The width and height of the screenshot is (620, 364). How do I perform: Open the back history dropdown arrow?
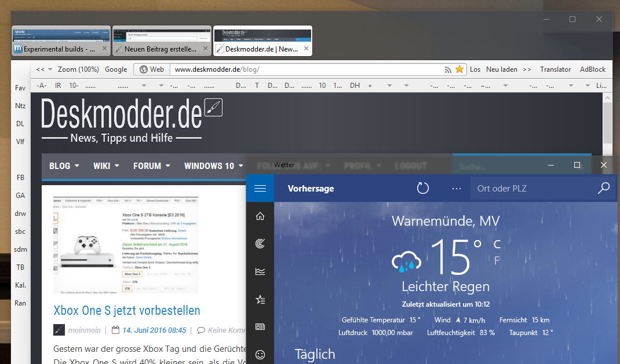[x=50, y=69]
